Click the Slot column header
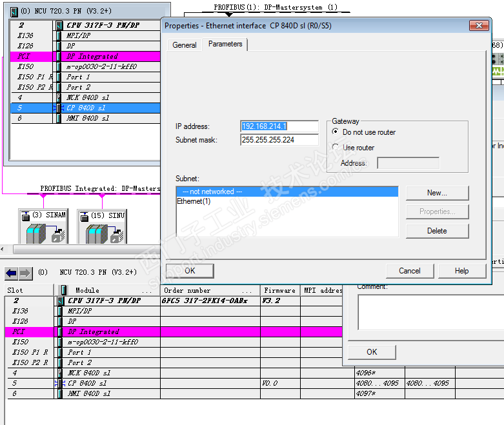Screen dimensions: 504x425 pyautogui.click(x=29, y=290)
